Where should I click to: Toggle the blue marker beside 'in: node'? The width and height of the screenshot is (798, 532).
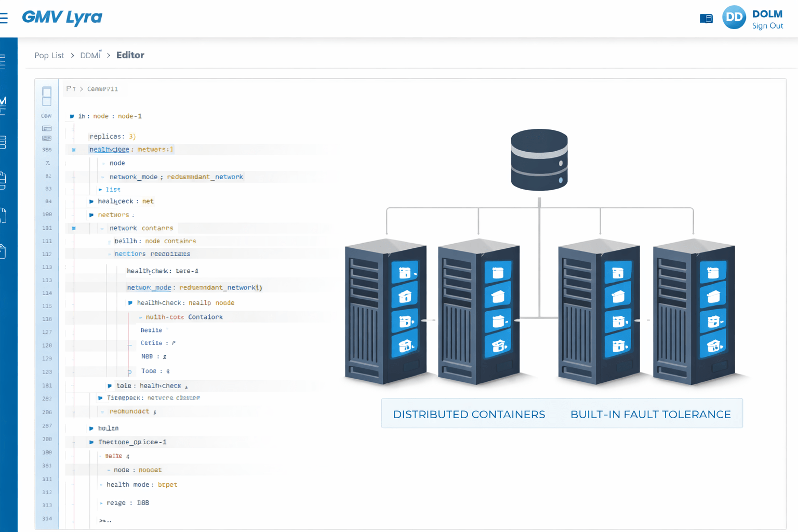[72, 116]
